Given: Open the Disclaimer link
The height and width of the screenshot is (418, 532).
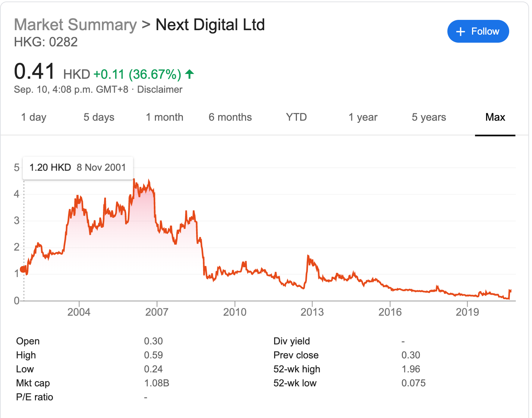Looking at the screenshot, I should pos(160,89).
